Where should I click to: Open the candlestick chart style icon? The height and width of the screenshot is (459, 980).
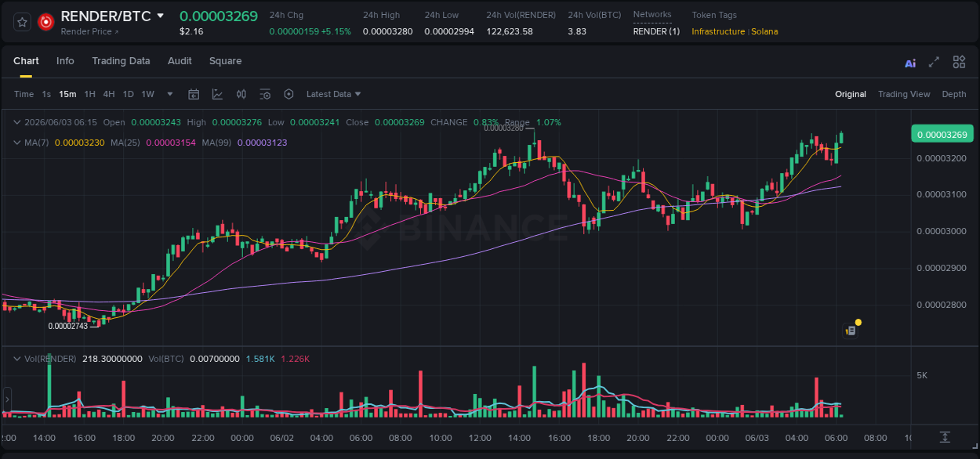coord(241,94)
